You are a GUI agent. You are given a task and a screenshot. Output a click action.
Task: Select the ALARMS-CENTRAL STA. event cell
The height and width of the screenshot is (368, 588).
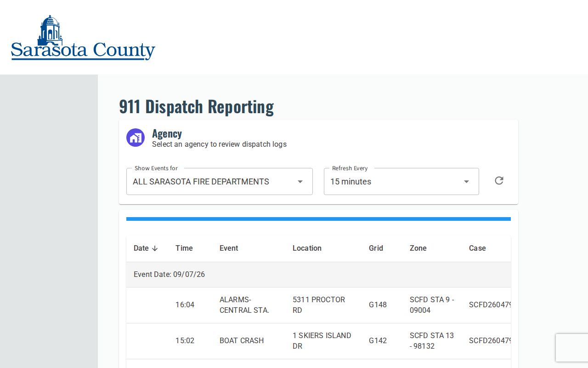(x=244, y=305)
